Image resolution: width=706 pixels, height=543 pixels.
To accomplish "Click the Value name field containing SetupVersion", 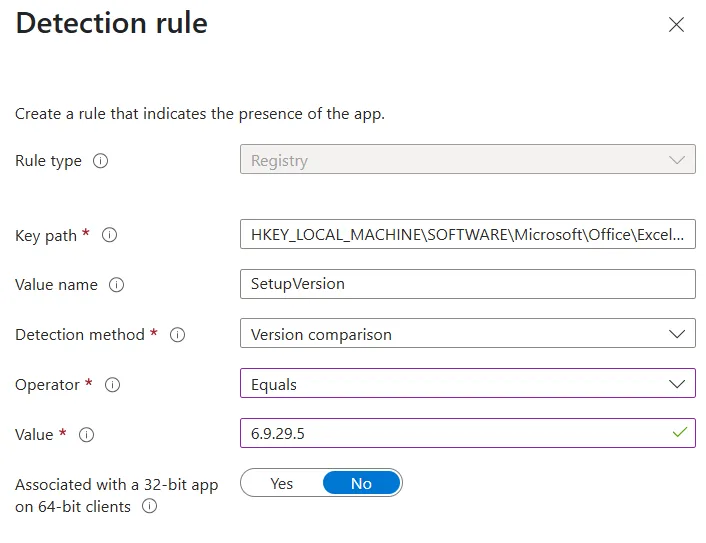I will tap(468, 284).
